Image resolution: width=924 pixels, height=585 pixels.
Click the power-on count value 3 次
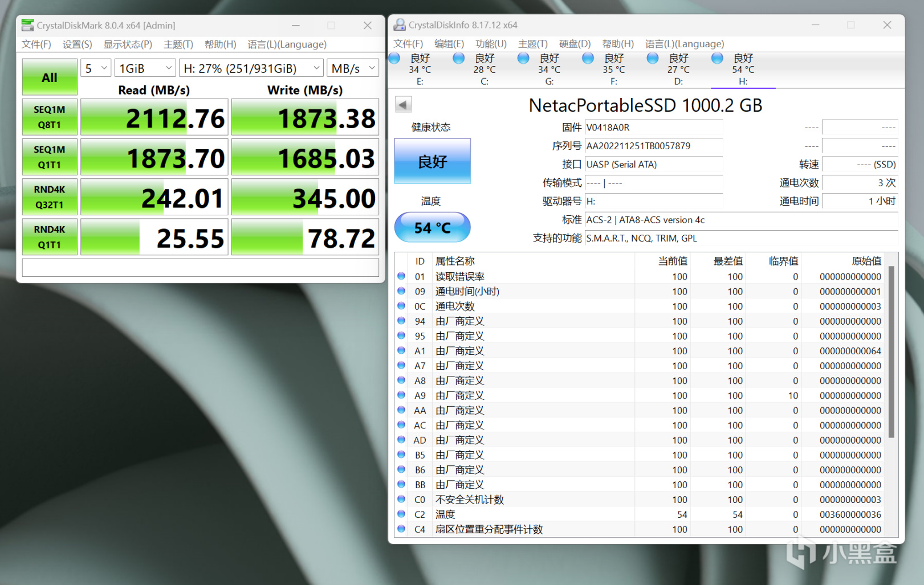coord(860,183)
